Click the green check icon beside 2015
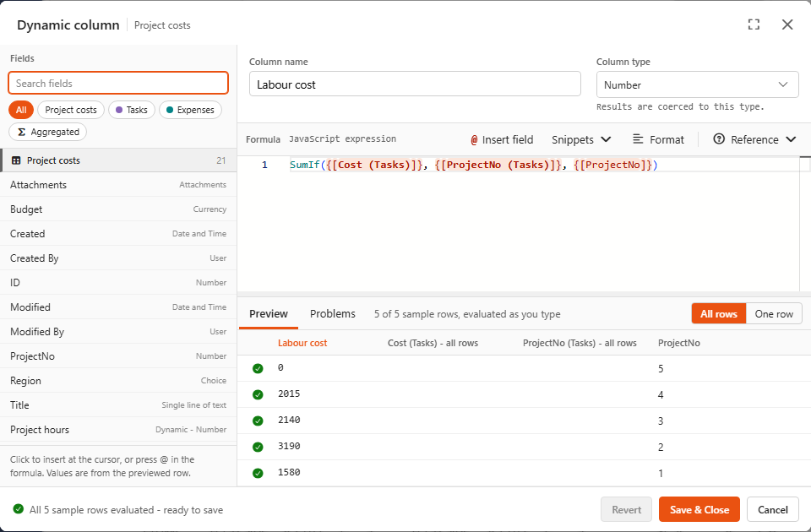Screen dimensions: 811x532 pyautogui.click(x=258, y=394)
